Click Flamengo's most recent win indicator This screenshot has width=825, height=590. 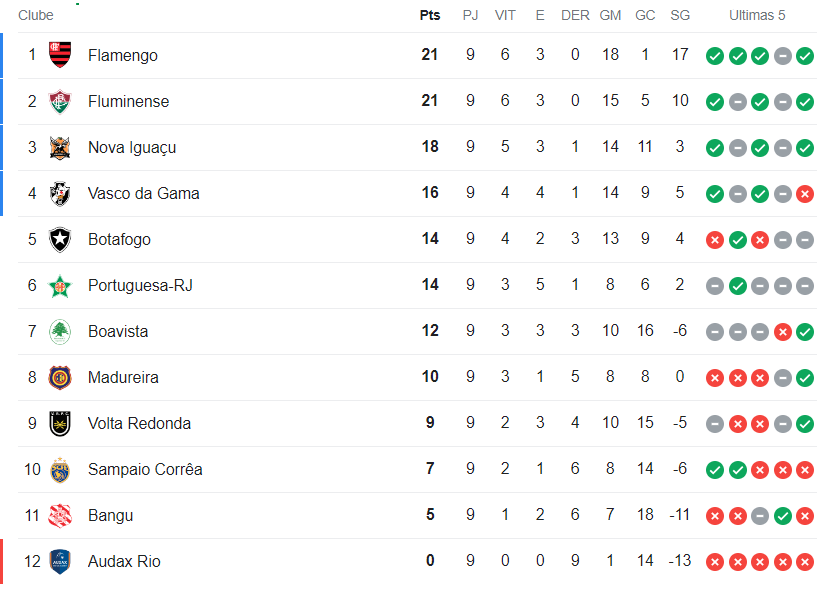[x=805, y=56]
